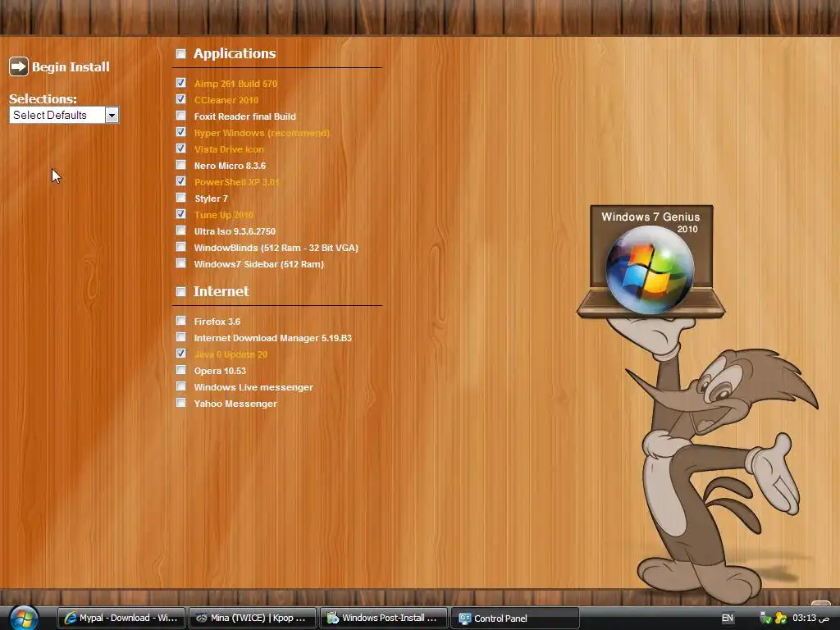
Task: Click the dropdown arrow beside Select Defaults
Action: pyautogui.click(x=112, y=115)
